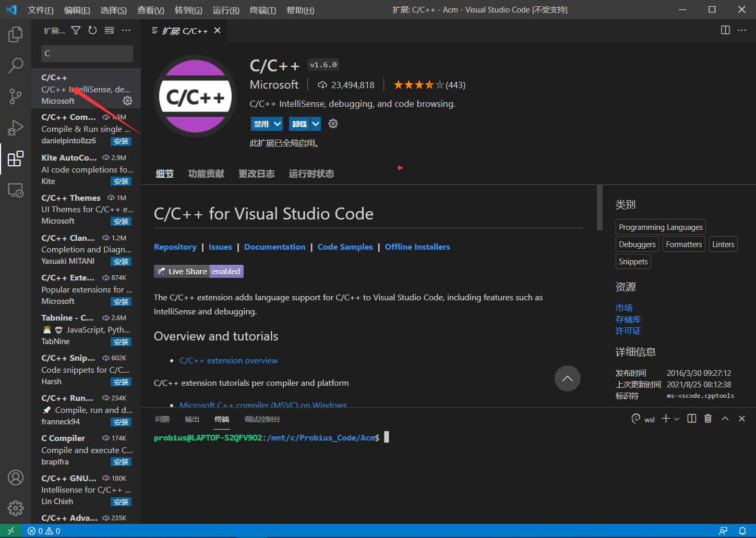Open the Manage gear in activity bar
The image size is (756, 538).
tap(16, 508)
